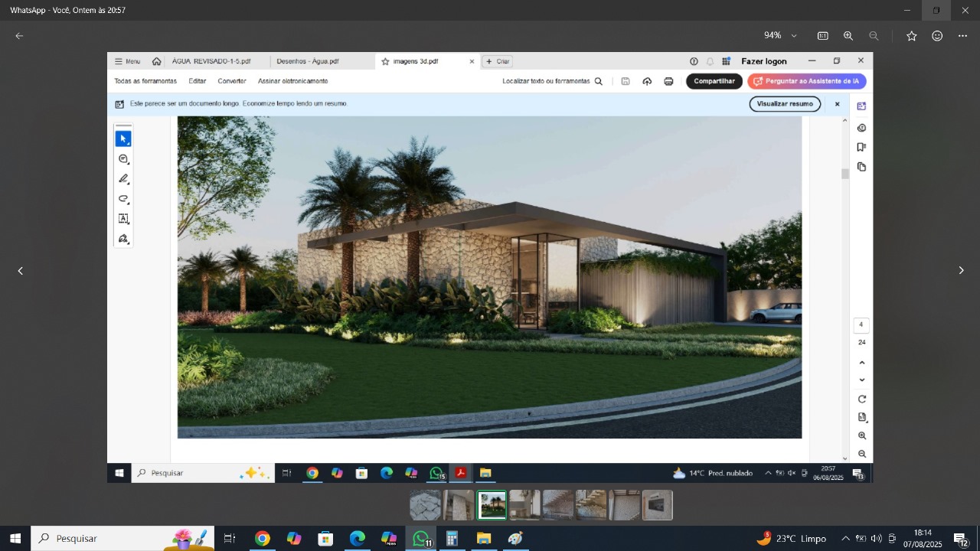980x551 pixels.
Task: Zoom in with the viewer's top magnifier plus
Action: click(848, 36)
